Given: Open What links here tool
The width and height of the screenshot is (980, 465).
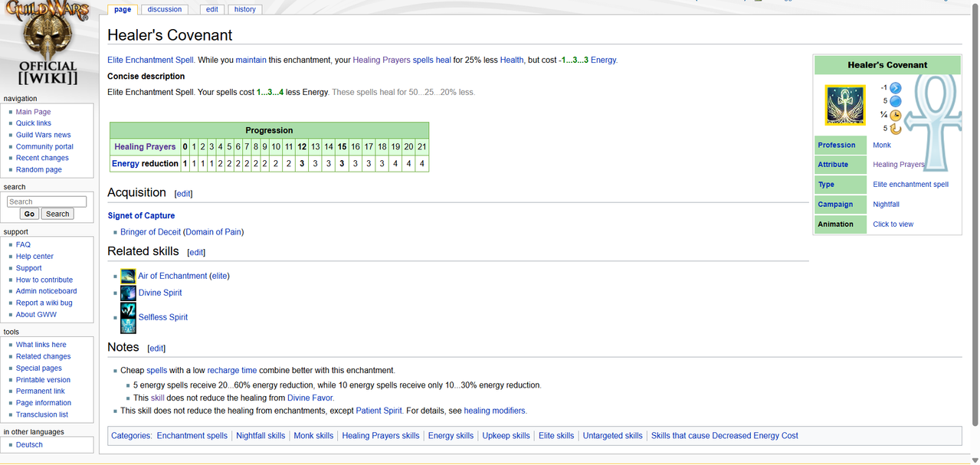Looking at the screenshot, I should (x=41, y=345).
